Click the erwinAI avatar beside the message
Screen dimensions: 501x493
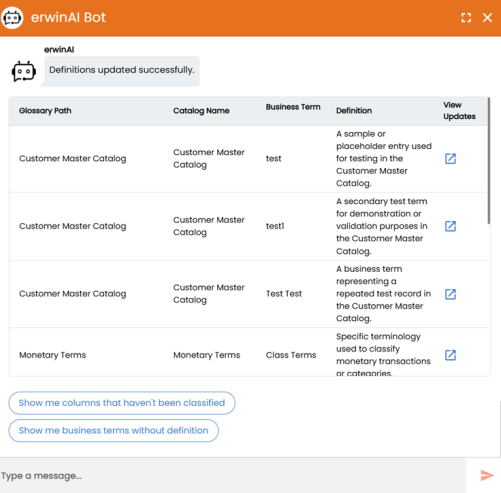point(24,71)
